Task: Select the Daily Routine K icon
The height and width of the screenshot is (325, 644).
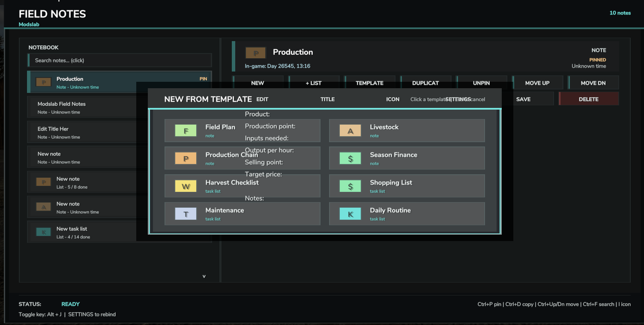Action: coord(350,214)
